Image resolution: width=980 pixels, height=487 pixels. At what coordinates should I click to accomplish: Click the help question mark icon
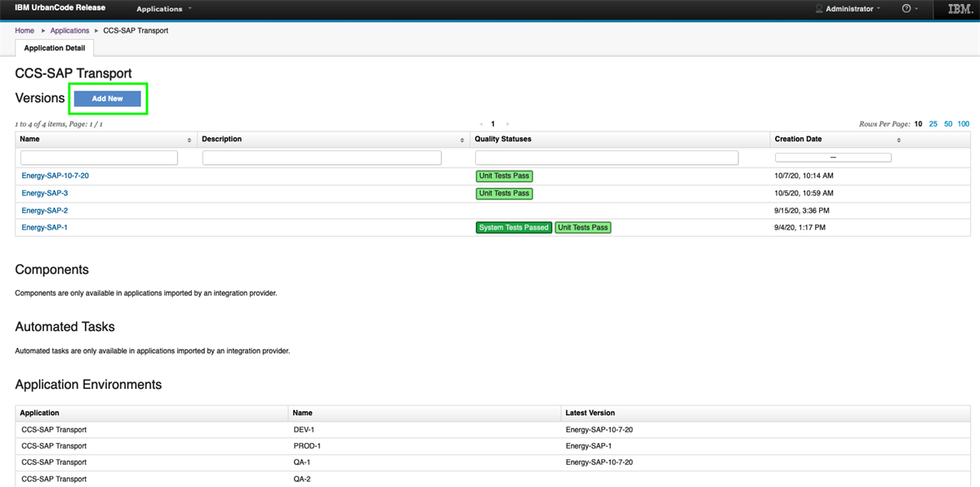(906, 9)
